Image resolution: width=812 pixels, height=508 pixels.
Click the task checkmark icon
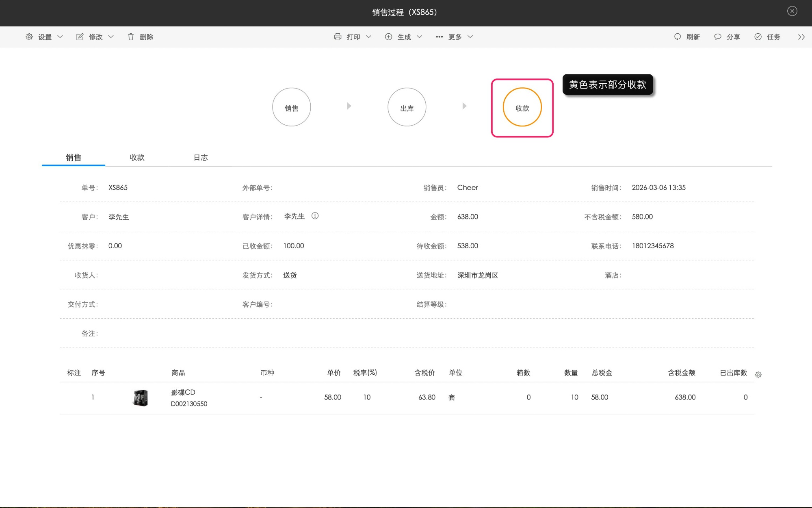(x=758, y=37)
